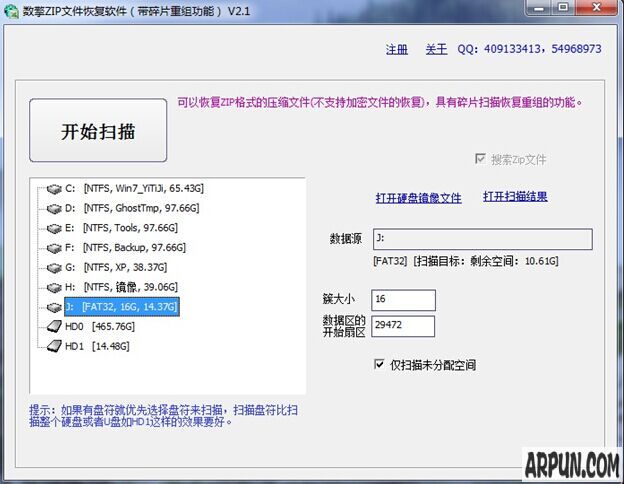The height and width of the screenshot is (484, 624).
Task: Click the 开始扫描 start scan button
Action: [x=98, y=130]
